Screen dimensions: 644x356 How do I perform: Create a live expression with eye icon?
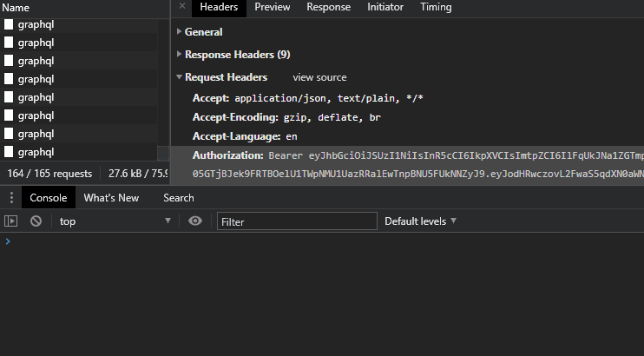pos(195,221)
